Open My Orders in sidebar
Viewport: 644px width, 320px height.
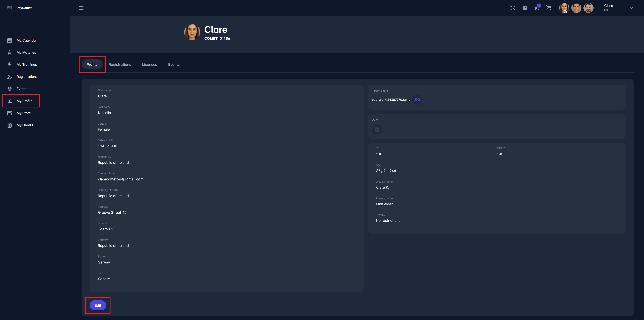coord(25,125)
